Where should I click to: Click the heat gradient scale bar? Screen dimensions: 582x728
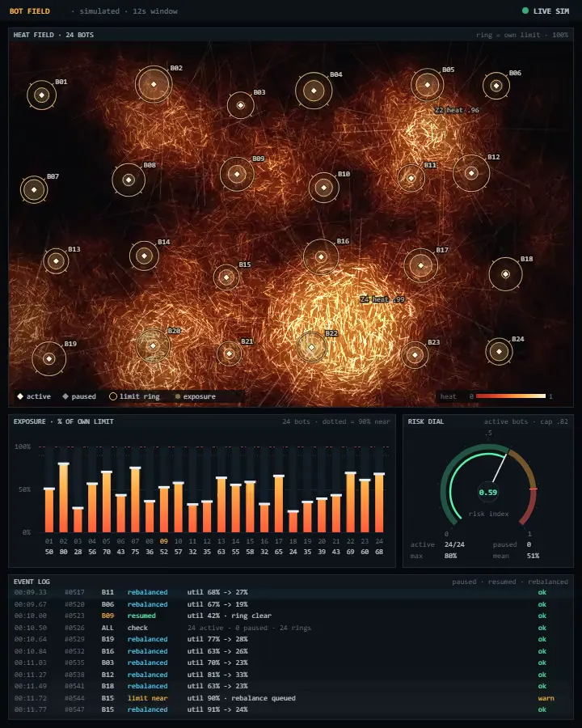pyautogui.click(x=511, y=396)
